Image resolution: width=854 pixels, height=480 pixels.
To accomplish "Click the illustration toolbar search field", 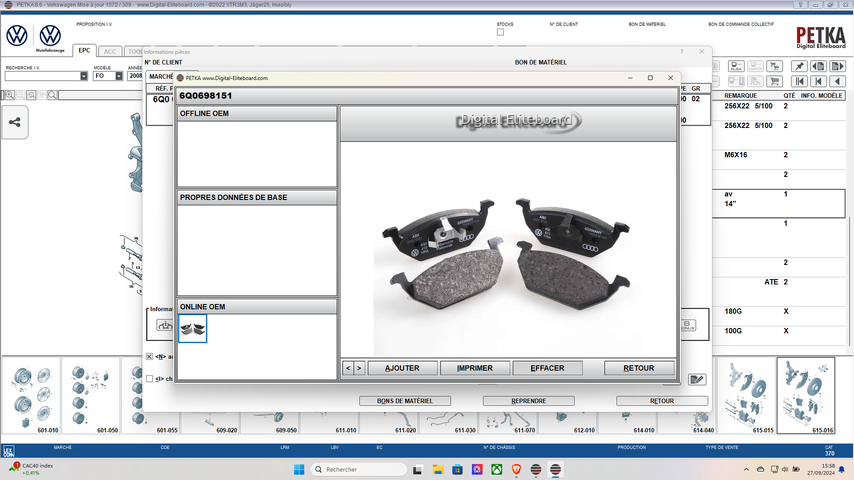I will pyautogui.click(x=101, y=95).
